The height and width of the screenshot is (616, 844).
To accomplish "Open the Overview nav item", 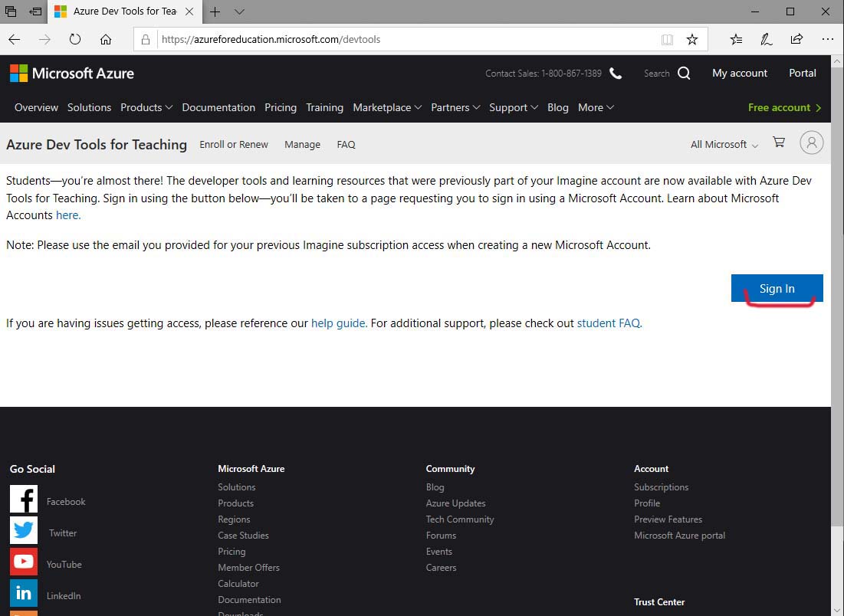I will pyautogui.click(x=36, y=107).
